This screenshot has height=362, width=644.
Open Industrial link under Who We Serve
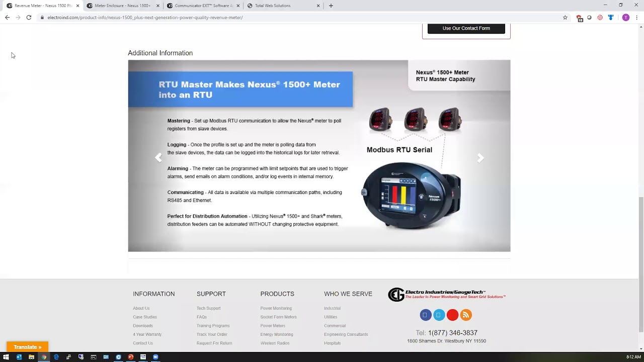click(x=332, y=308)
